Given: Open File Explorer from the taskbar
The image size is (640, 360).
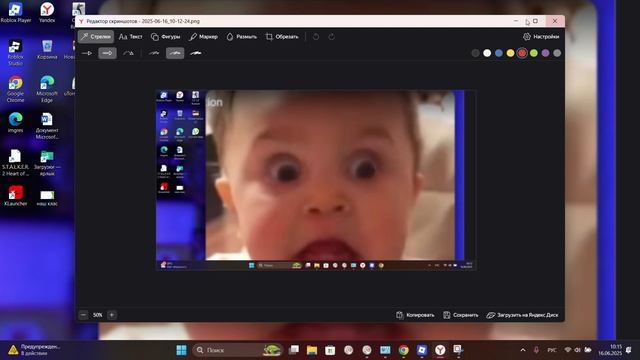Looking at the screenshot, I should [x=312, y=350].
